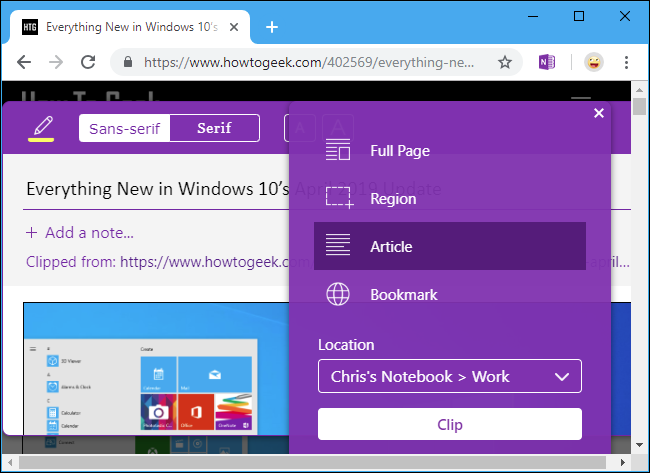Select the Bookmark clip mode

click(450, 294)
